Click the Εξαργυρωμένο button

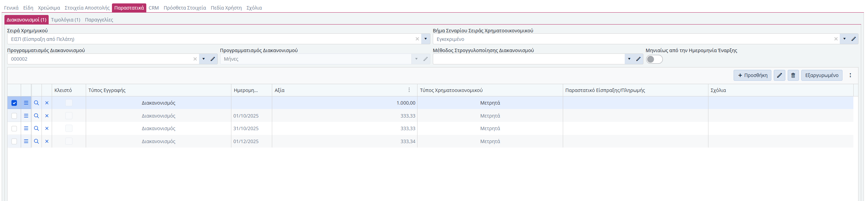tap(821, 75)
